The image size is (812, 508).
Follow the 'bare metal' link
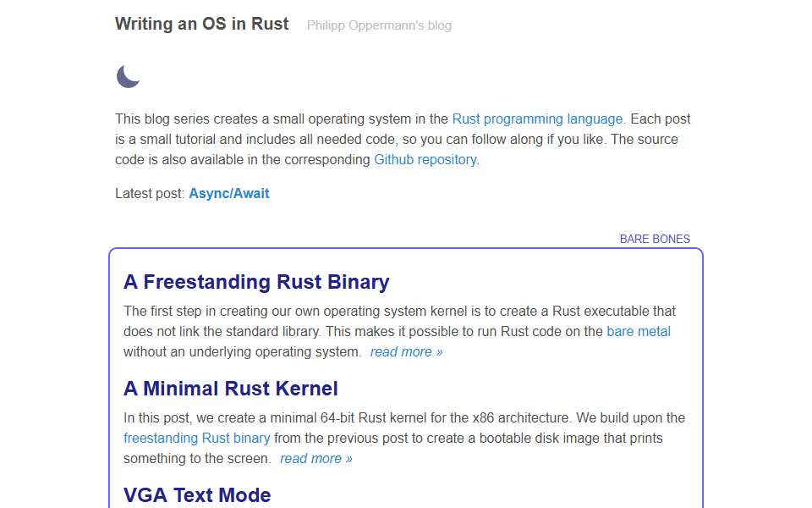point(639,331)
